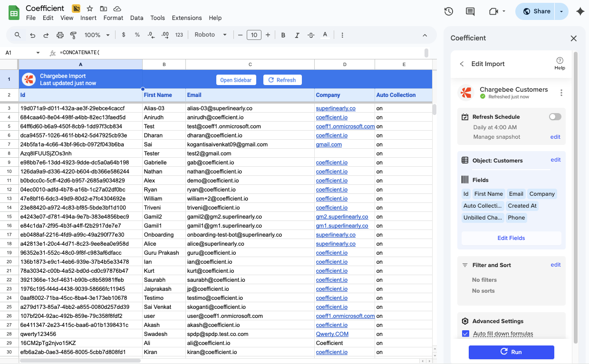Open the Extensions menu
The height and width of the screenshot is (364, 589).
(187, 18)
